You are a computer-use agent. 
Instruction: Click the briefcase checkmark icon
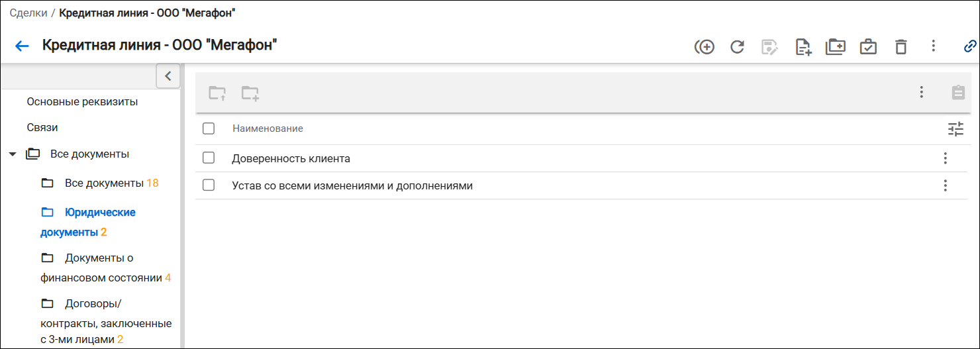coord(868,46)
